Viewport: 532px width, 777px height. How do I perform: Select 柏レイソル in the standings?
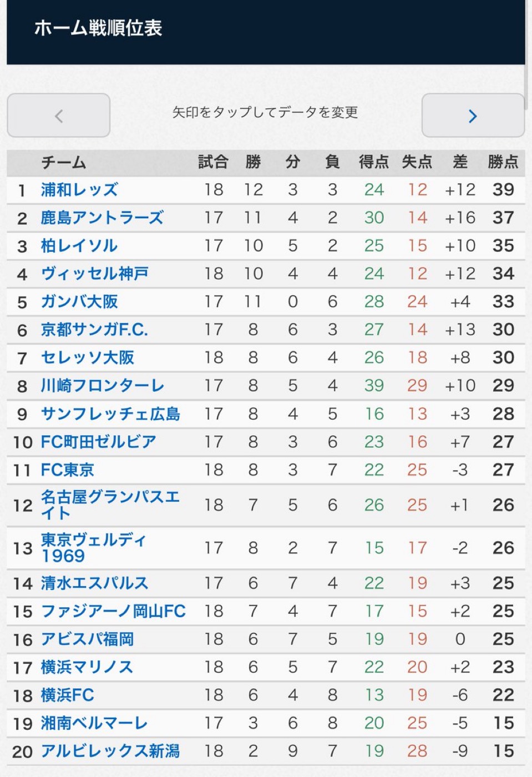(79, 246)
